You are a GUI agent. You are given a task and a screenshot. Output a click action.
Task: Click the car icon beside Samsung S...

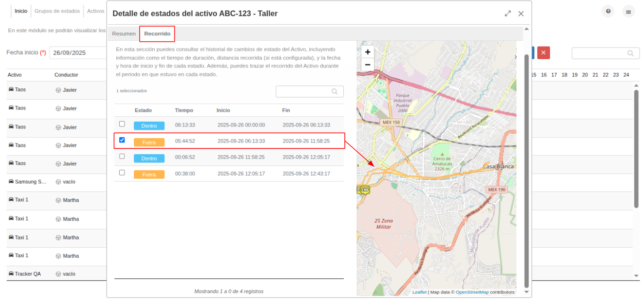[11, 181]
